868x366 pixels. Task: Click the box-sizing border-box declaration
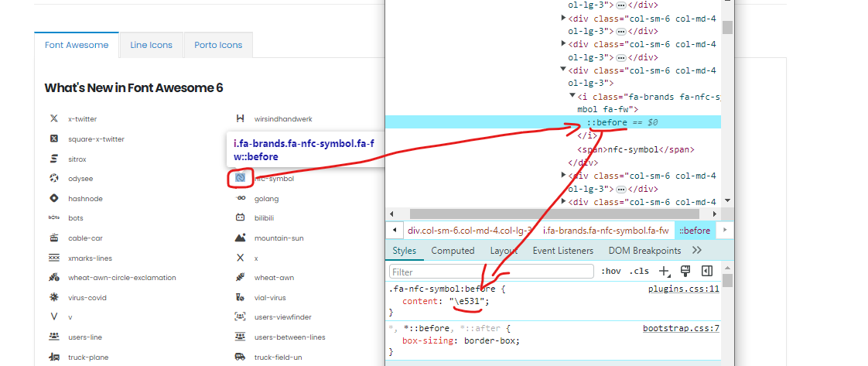[461, 340]
